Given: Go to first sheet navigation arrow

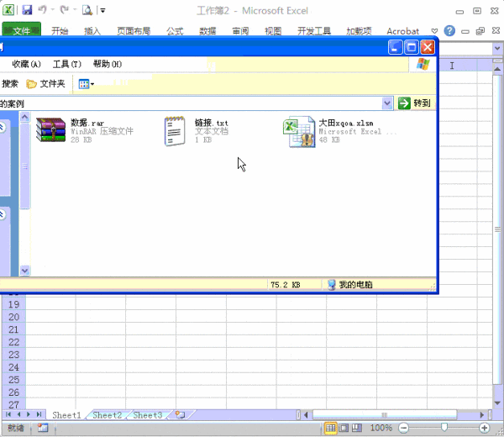Looking at the screenshot, I should pos(8,414).
